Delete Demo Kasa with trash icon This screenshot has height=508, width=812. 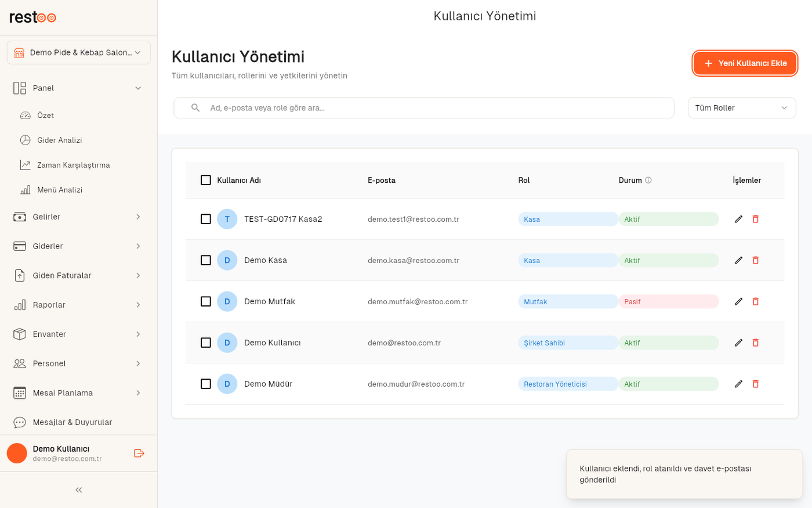click(755, 260)
